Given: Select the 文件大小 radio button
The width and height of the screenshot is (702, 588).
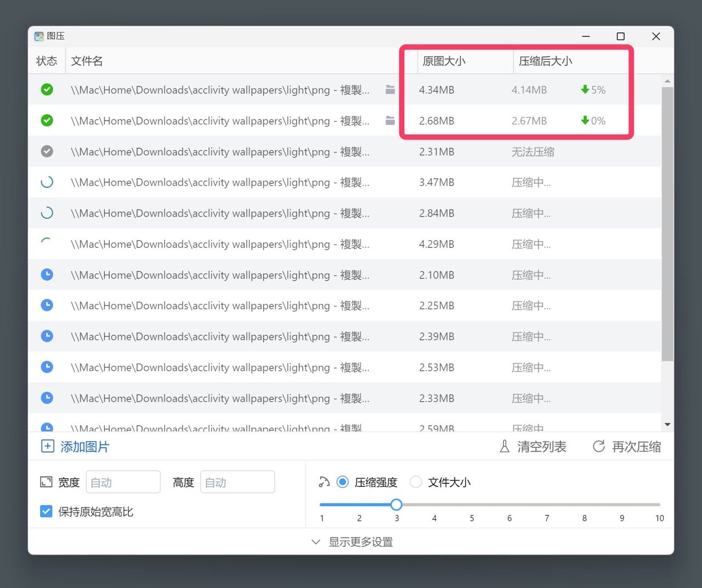Looking at the screenshot, I should point(416,482).
